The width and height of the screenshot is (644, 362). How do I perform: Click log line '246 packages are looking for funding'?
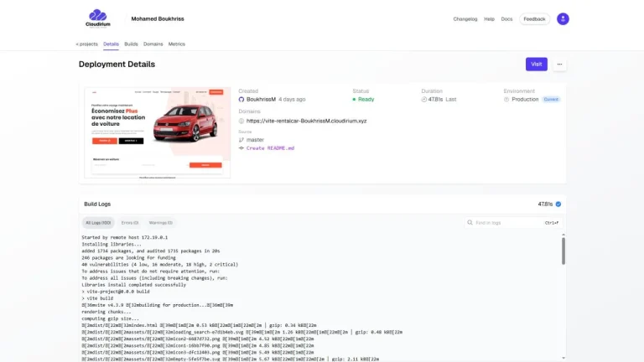coord(128,258)
